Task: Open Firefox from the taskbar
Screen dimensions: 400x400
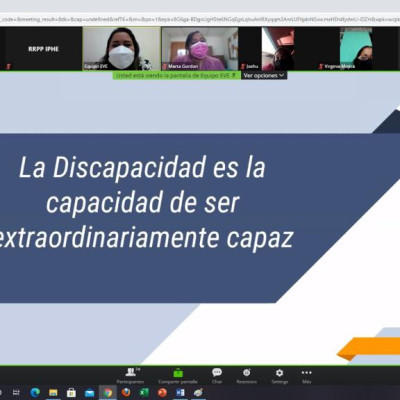Action: [126, 393]
